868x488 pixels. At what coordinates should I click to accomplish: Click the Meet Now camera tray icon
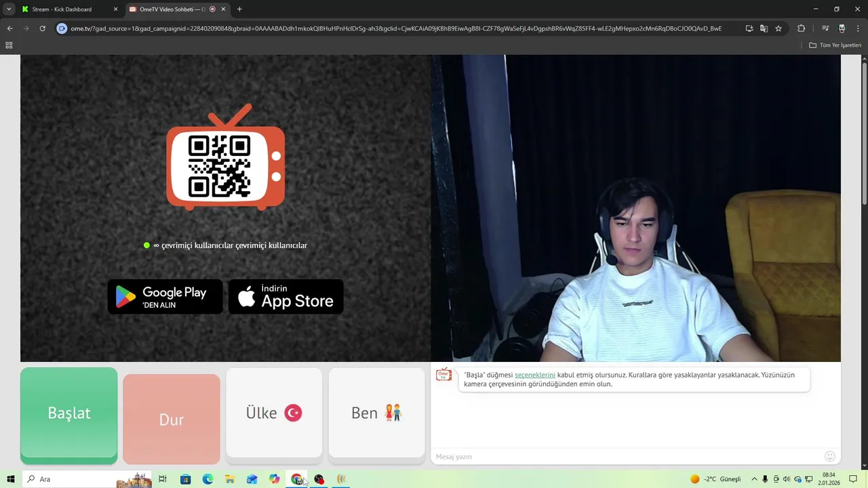[x=776, y=479]
